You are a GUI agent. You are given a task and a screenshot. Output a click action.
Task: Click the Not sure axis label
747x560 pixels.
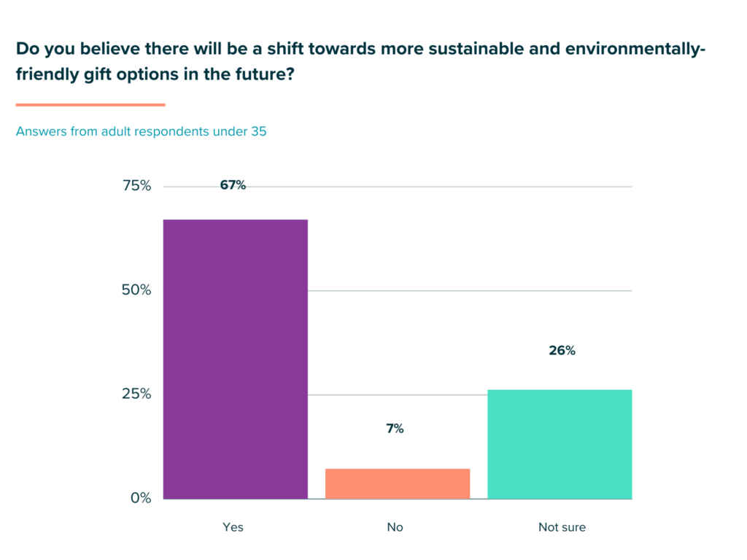562,527
